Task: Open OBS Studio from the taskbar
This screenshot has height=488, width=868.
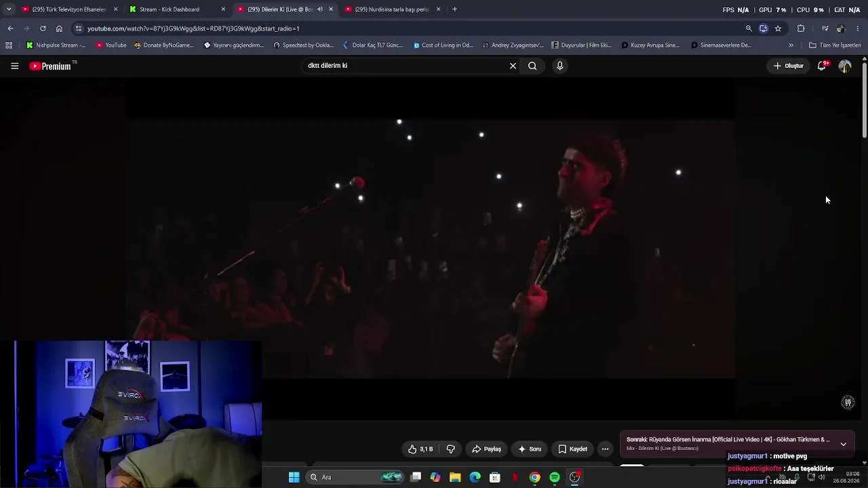Action: (575, 477)
